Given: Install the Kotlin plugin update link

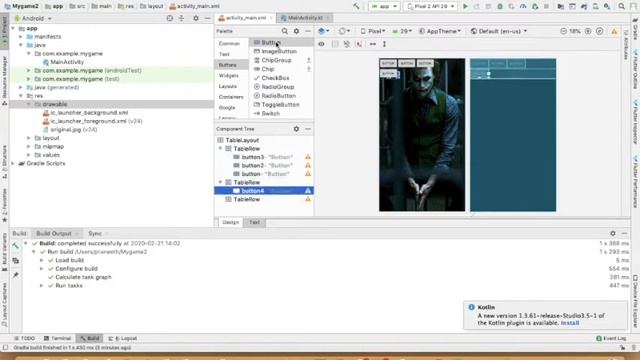Looking at the screenshot, I should coord(570,323).
